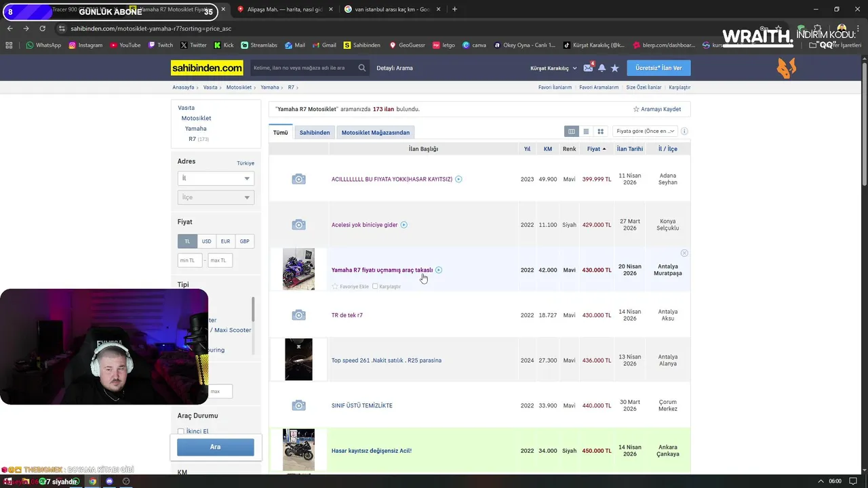Open the favorites star icon in header
This screenshot has width=868, height=488.
coord(614,68)
